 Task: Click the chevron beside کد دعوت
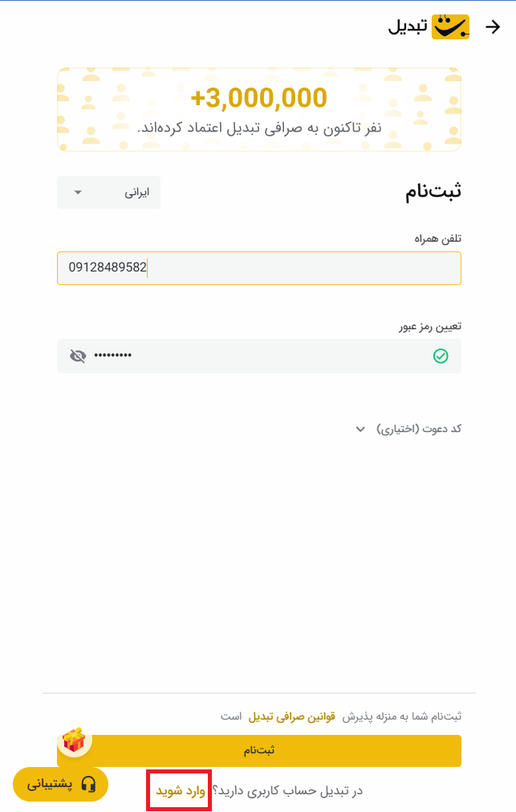click(x=360, y=429)
